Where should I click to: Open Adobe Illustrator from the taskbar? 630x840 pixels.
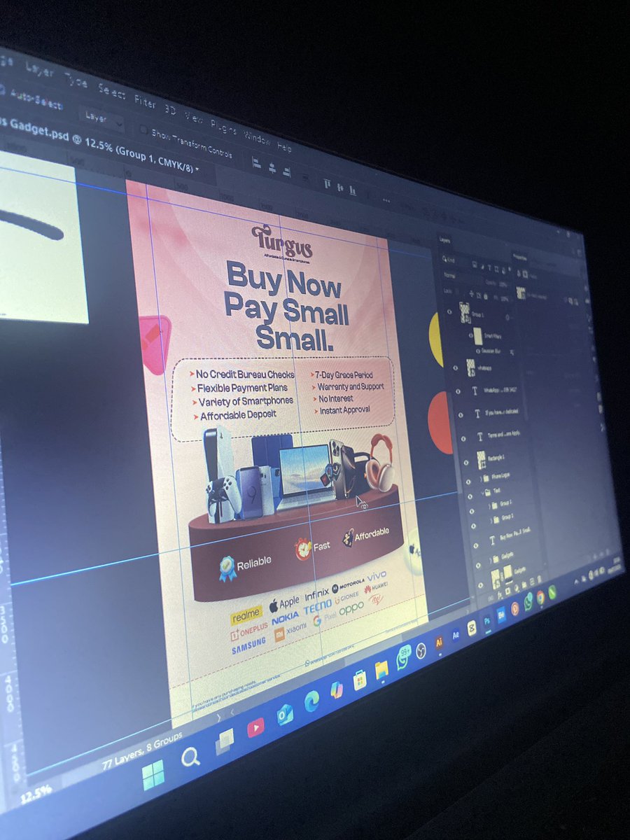[440, 643]
